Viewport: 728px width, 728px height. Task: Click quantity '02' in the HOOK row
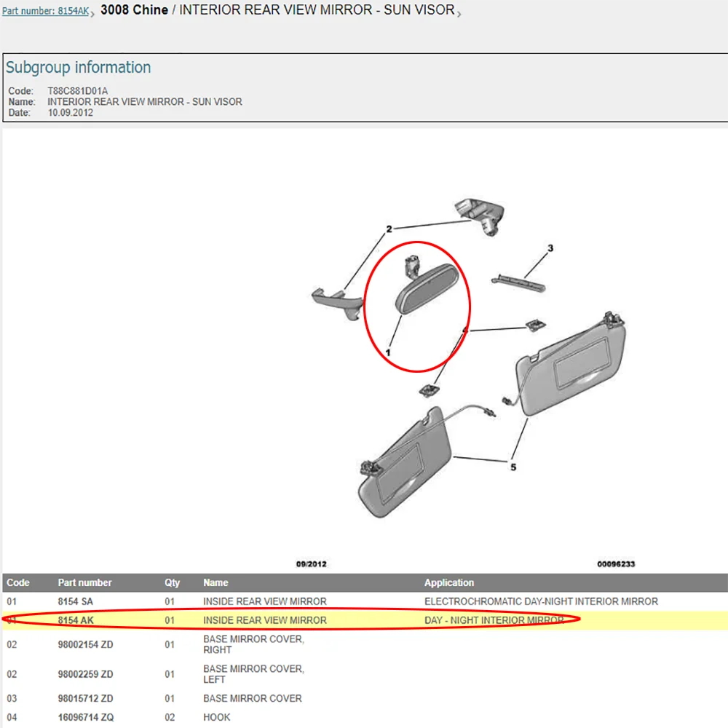coord(170,717)
